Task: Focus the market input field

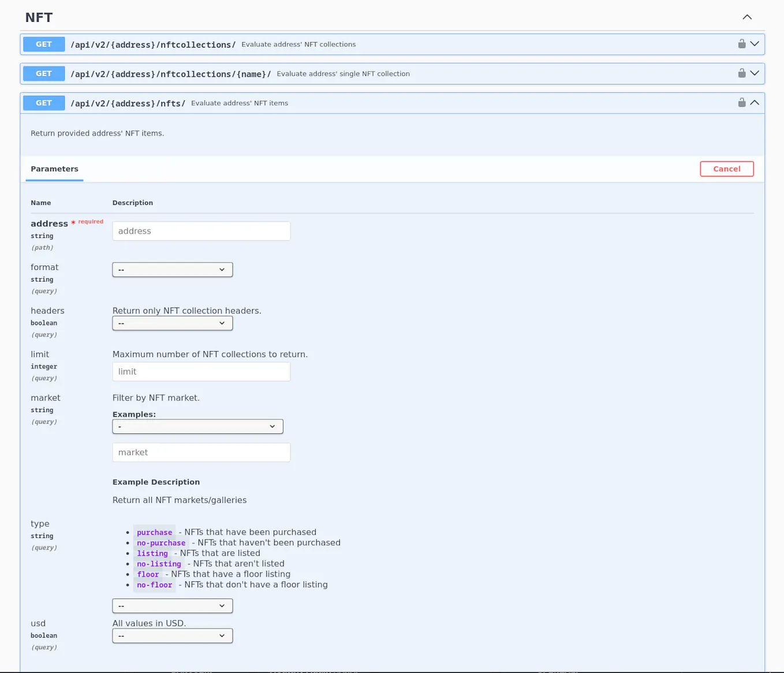Action: (x=201, y=453)
